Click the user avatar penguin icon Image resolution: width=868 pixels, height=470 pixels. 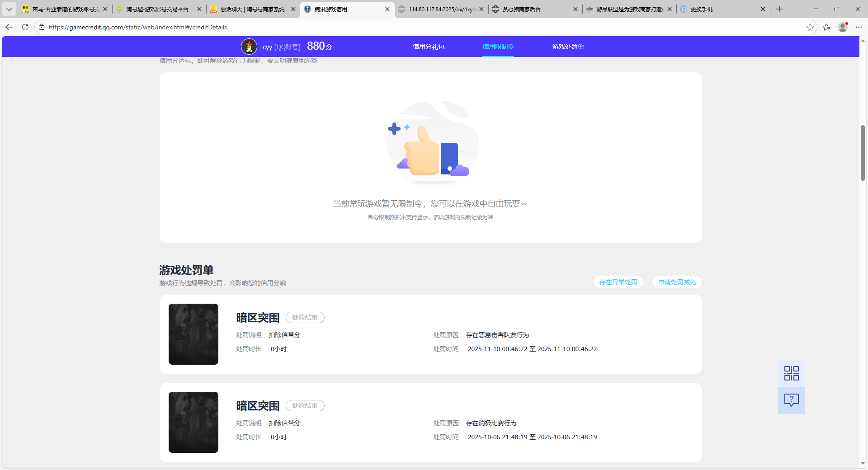249,47
